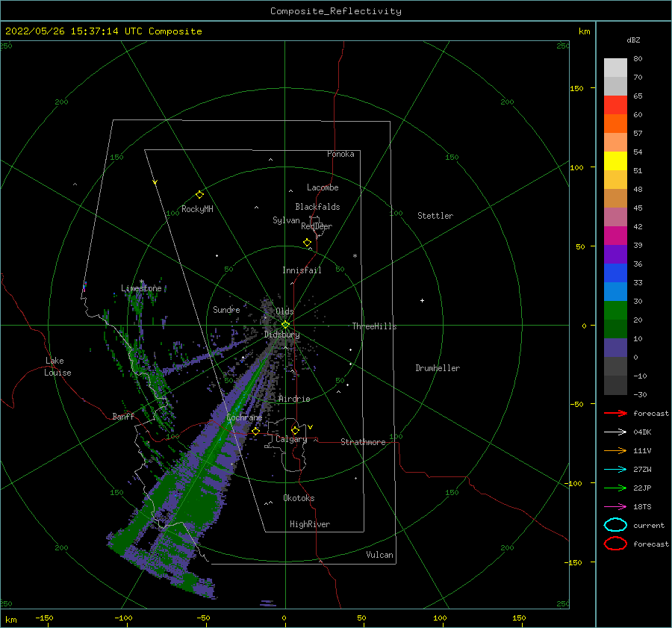
Task: Click the 'current' legend text
Action: (649, 526)
